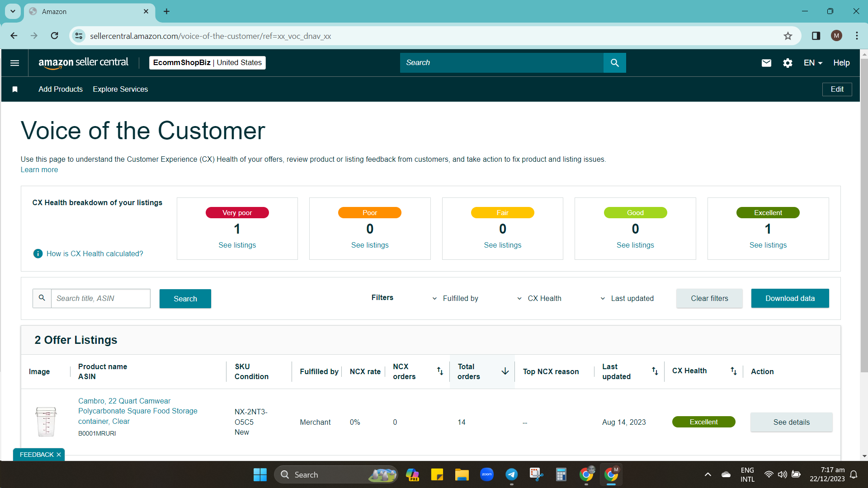Expand the Fulfilled by filter
The height and width of the screenshot is (488, 868).
pos(455,298)
